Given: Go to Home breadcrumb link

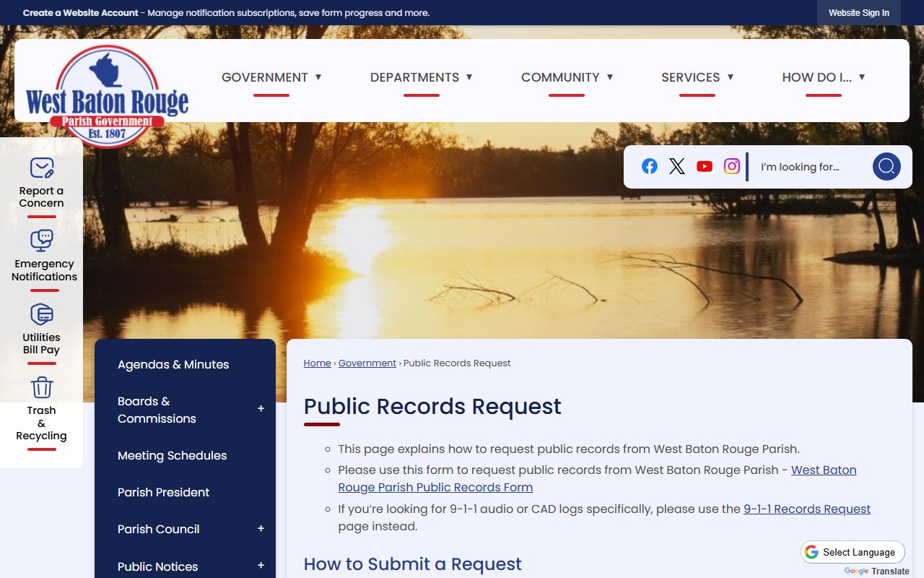Looking at the screenshot, I should pyautogui.click(x=317, y=363).
